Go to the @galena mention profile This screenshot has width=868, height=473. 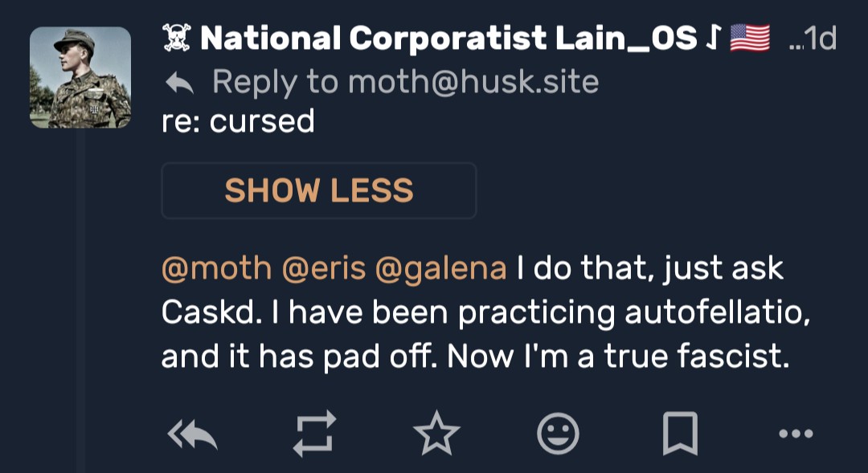(x=440, y=268)
